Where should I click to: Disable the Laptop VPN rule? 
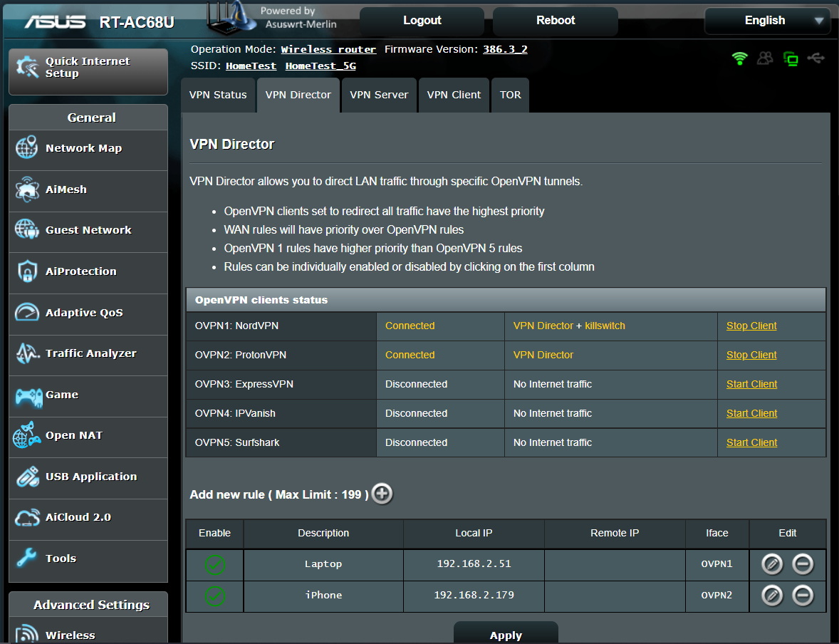(x=214, y=564)
